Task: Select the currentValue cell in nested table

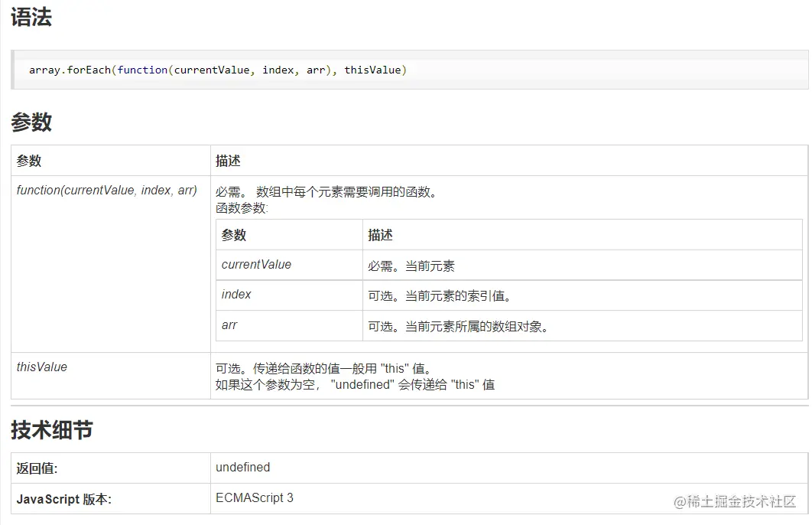Action: (289, 265)
